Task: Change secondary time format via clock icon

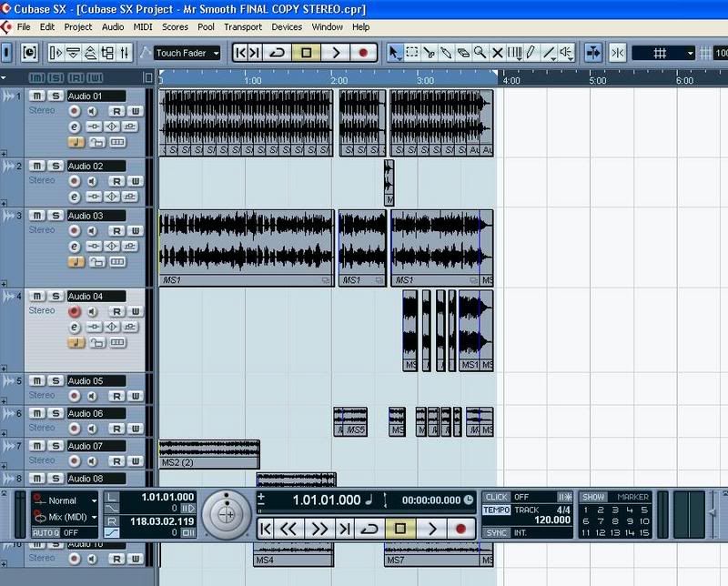Action: (469, 500)
